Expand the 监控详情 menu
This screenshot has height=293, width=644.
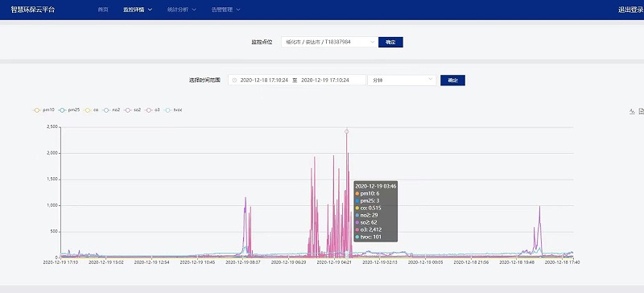[138, 10]
